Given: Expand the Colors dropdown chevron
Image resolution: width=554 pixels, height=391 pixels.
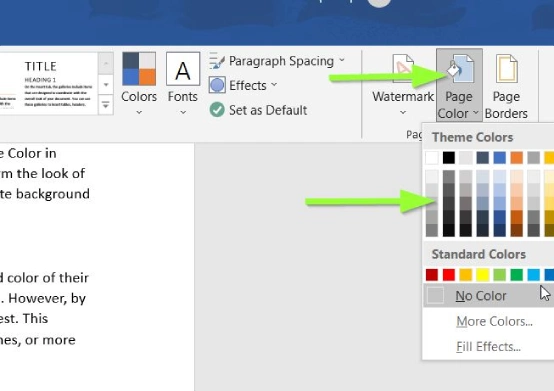Looking at the screenshot, I should pyautogui.click(x=139, y=112).
